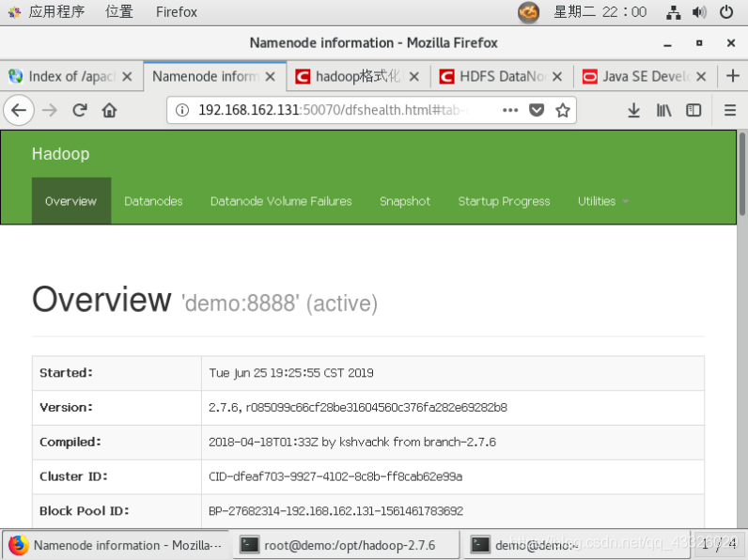Go back with the browser back arrow

click(x=19, y=111)
